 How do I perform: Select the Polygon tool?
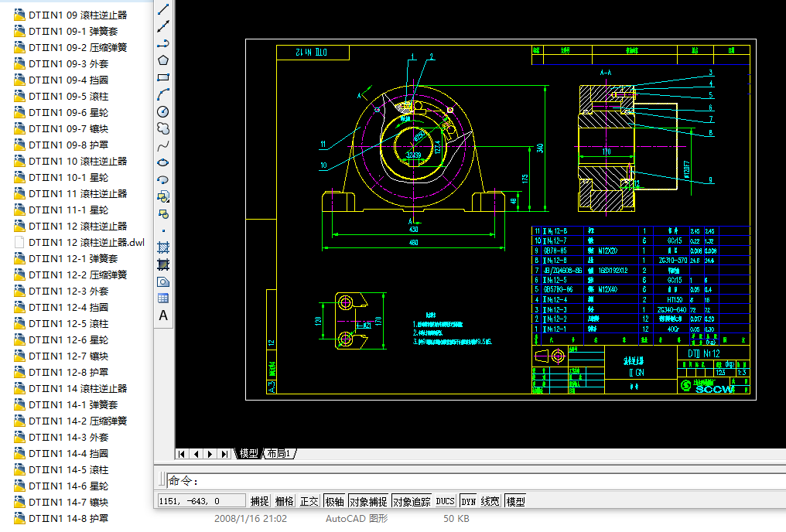coord(163,60)
